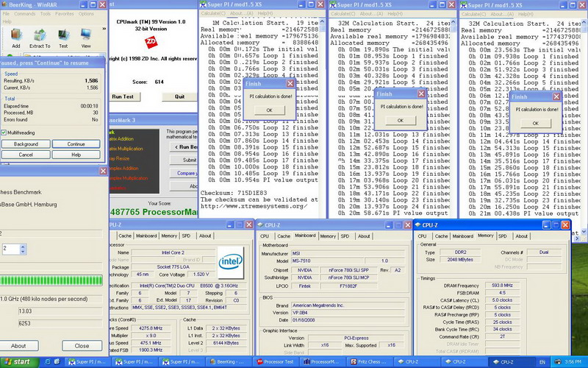
Task: Open the Favorites menu in WinRAR
Action: click(65, 13)
